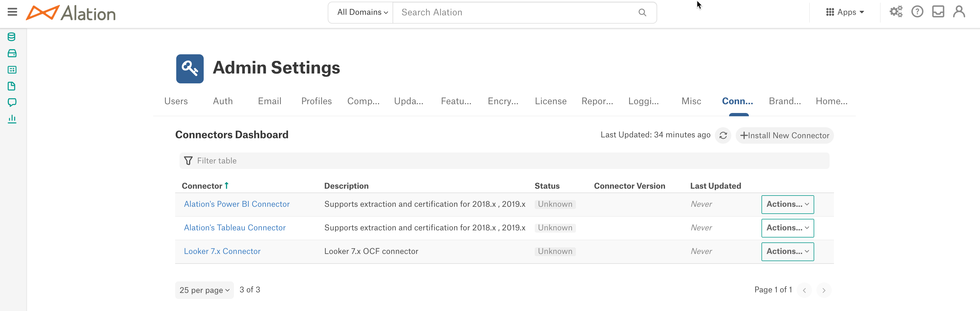The image size is (980, 311).
Task: Open the bar chart analytics sidebar icon
Action: pyautogui.click(x=12, y=119)
